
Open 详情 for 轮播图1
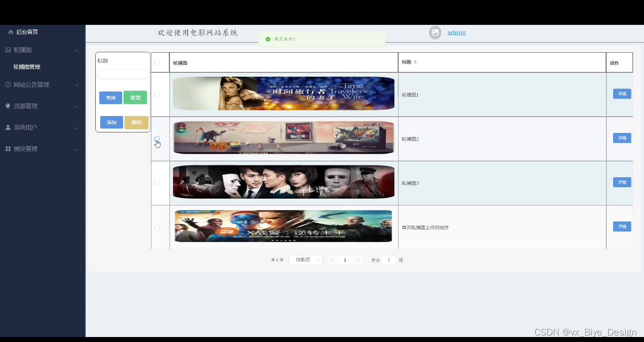point(622,94)
